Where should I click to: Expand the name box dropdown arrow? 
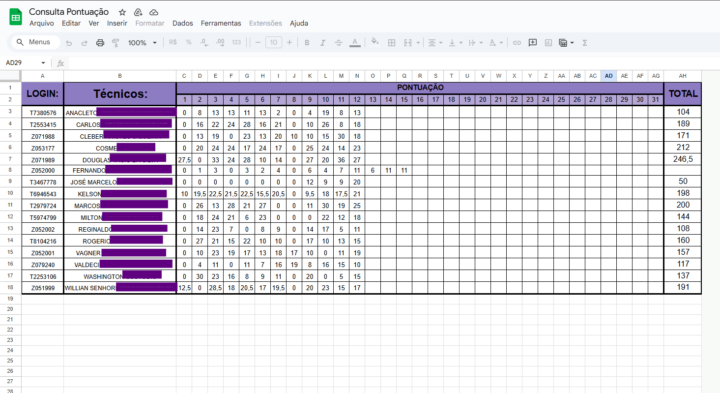point(43,63)
